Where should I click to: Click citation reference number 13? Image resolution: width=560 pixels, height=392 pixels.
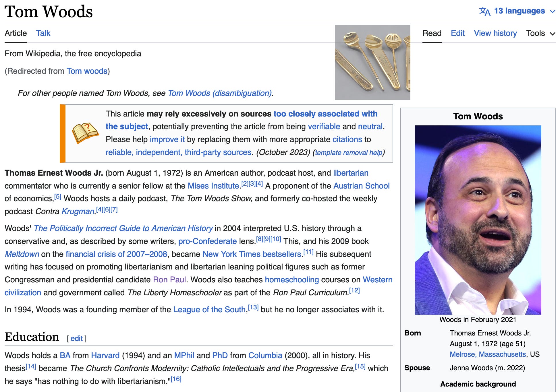(253, 308)
